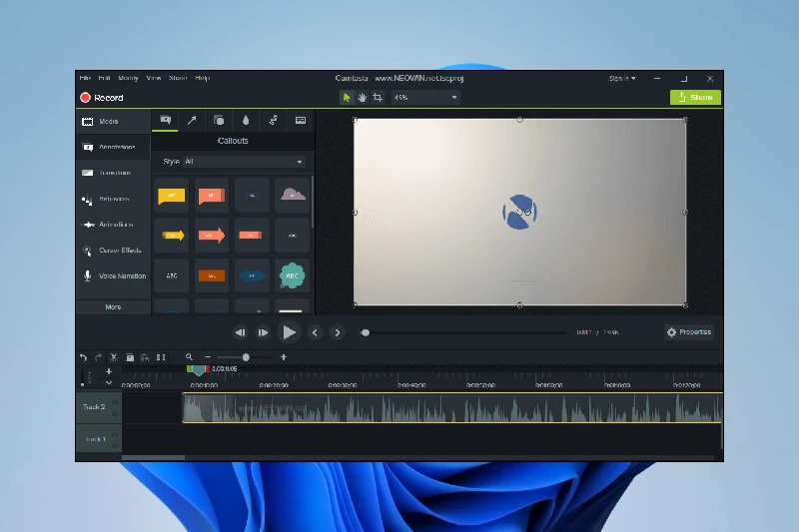The height and width of the screenshot is (532, 799).
Task: Undo the last timeline action
Action: pos(84,357)
